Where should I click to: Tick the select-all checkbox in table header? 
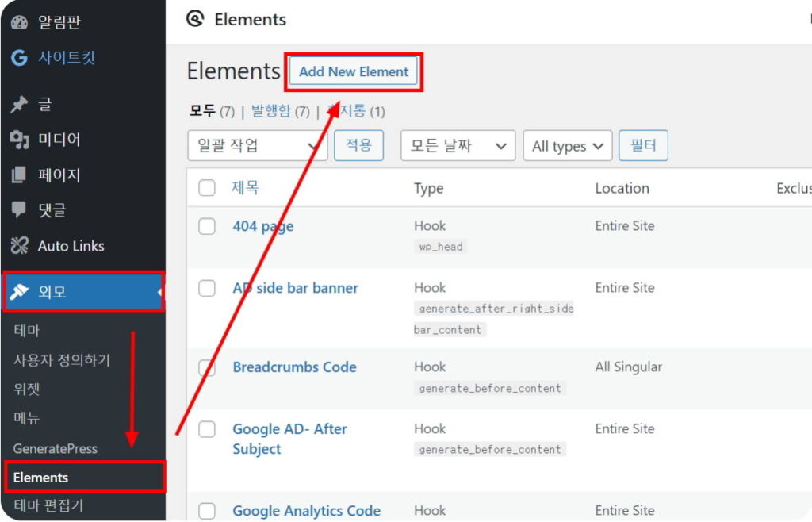click(x=207, y=188)
